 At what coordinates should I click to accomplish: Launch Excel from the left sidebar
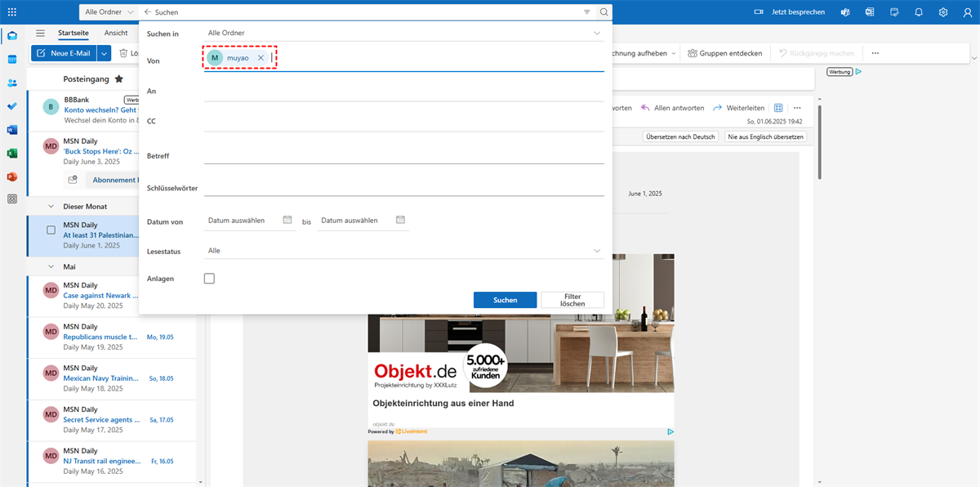(12, 153)
